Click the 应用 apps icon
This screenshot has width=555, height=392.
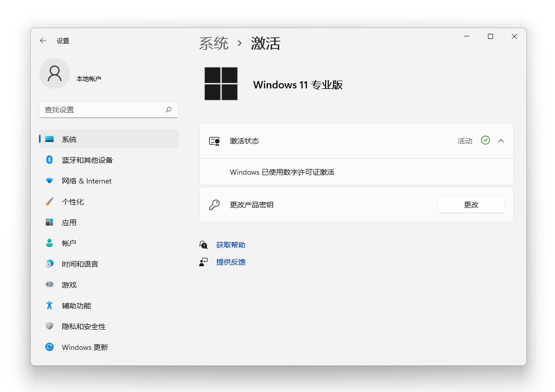(49, 222)
